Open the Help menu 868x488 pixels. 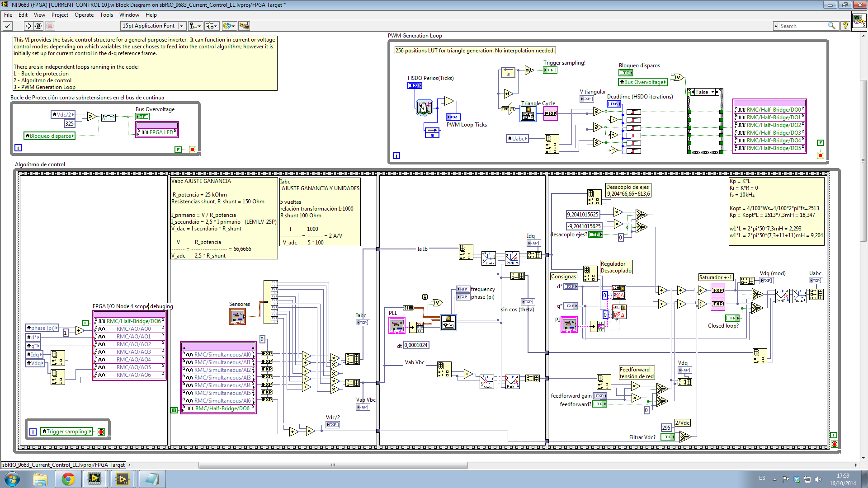click(x=151, y=15)
